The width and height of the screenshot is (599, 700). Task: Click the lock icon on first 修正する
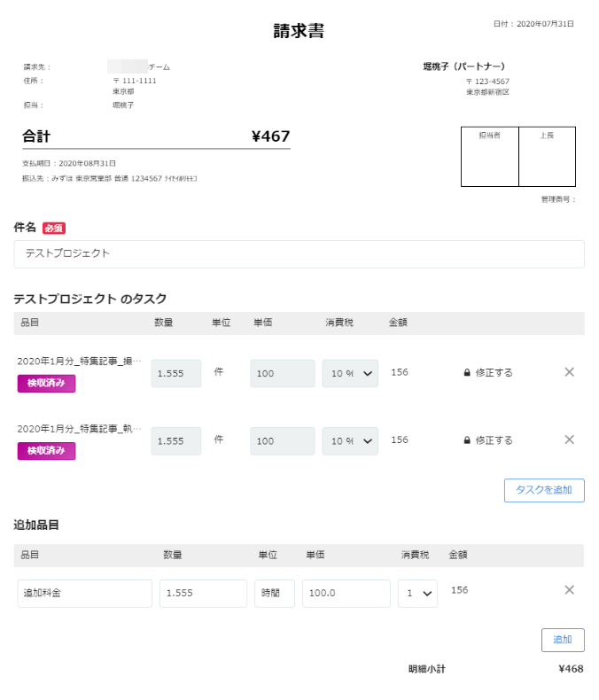pyautogui.click(x=467, y=372)
